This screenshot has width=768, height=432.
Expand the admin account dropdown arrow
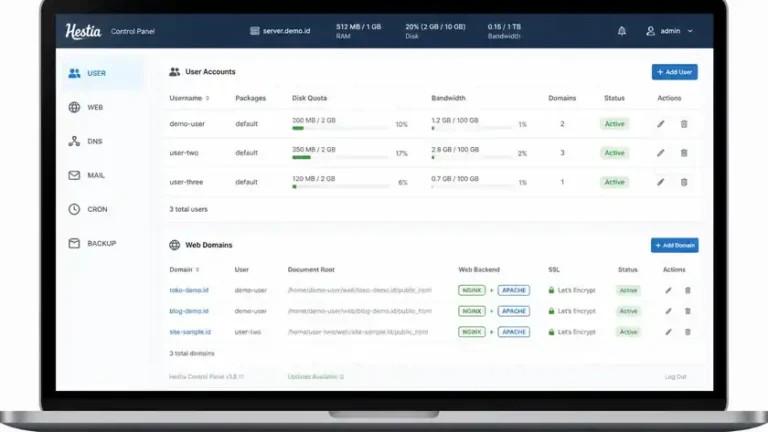pyautogui.click(x=690, y=31)
